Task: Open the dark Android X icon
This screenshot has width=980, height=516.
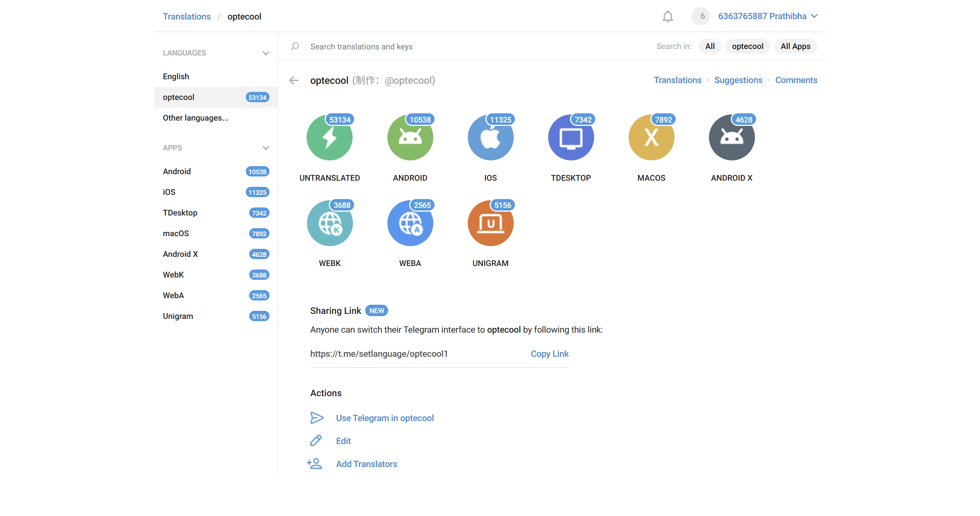Action: point(732,138)
